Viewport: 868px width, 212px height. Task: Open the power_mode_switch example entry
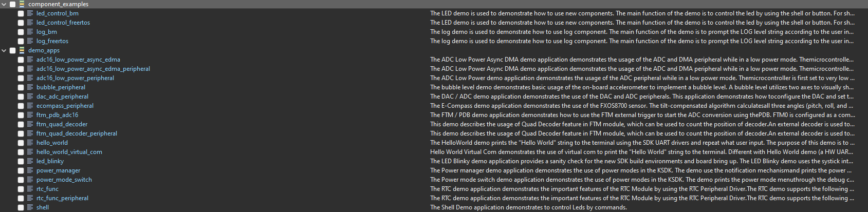[x=64, y=180]
